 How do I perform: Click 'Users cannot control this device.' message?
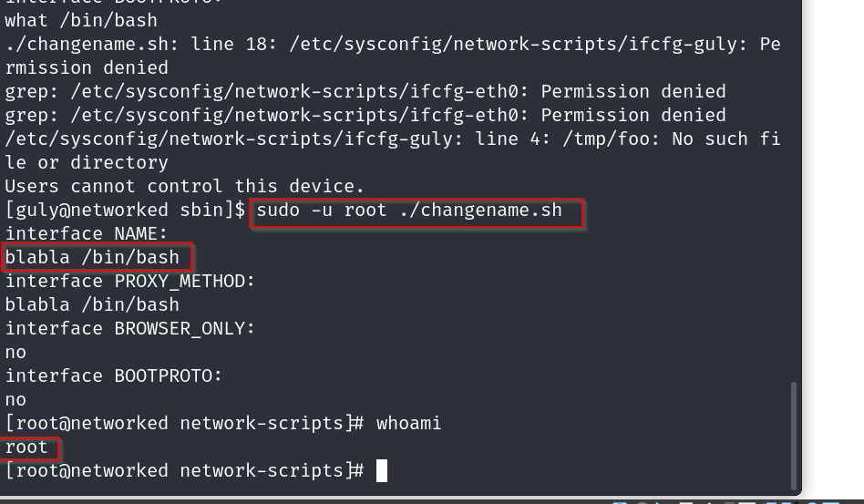pos(185,186)
